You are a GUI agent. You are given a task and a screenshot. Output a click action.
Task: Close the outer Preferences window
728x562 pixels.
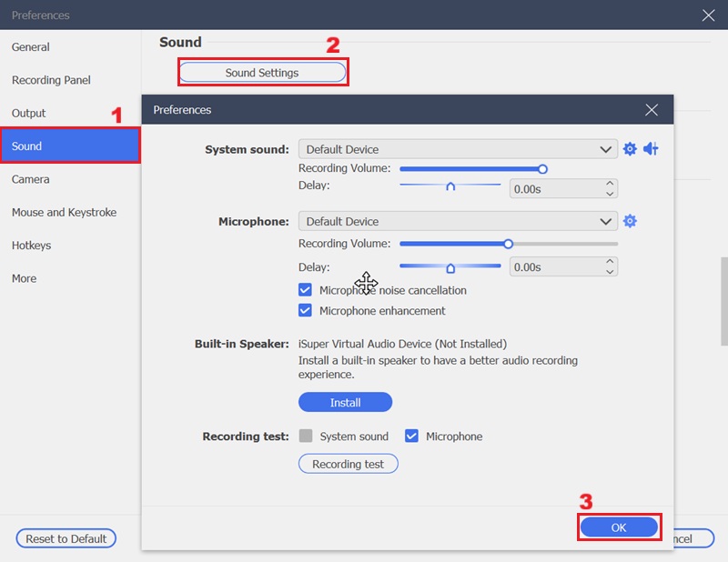click(x=709, y=15)
